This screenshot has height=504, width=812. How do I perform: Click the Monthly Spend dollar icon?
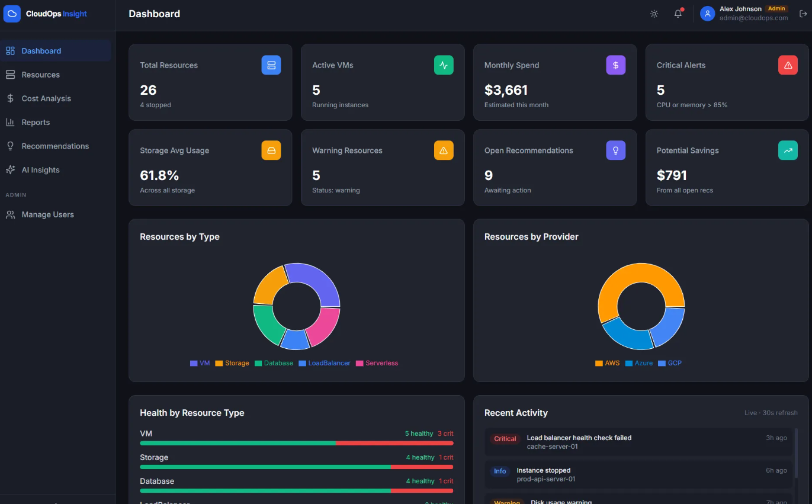(615, 65)
